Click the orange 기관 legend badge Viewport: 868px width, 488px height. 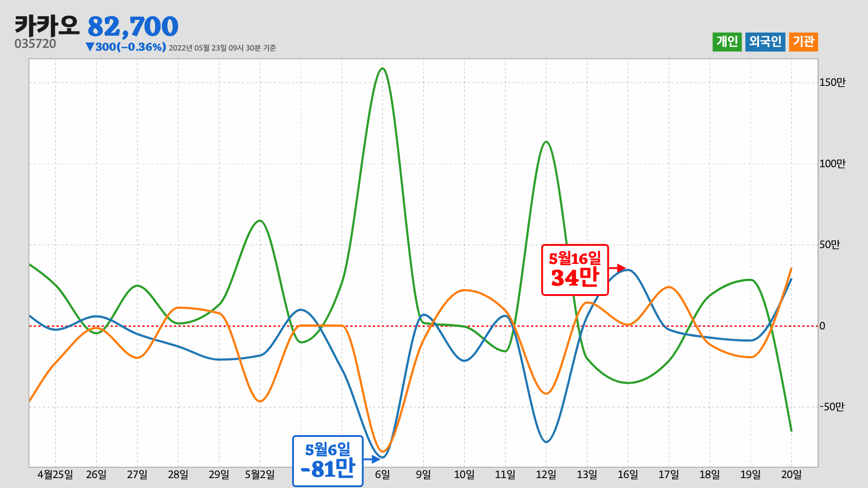[x=803, y=42]
